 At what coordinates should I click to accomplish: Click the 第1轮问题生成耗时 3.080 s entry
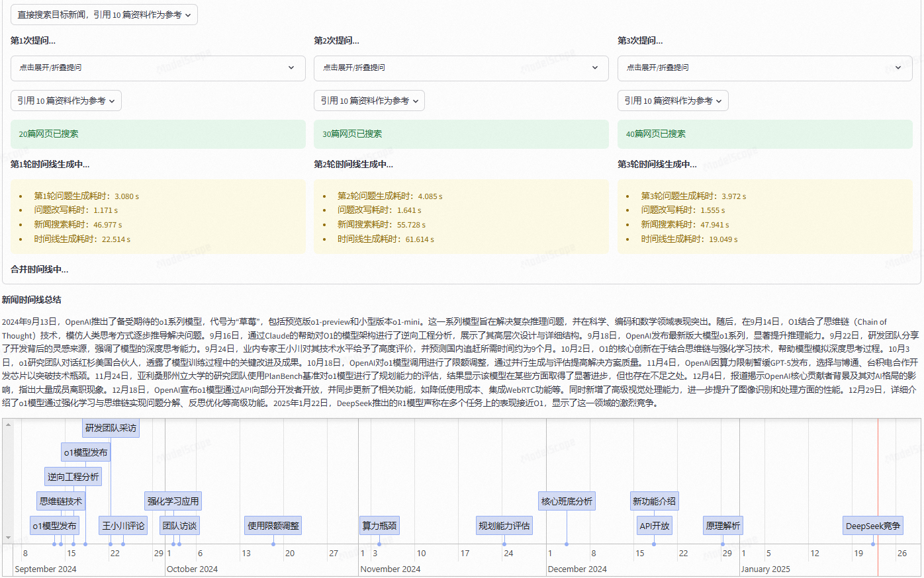click(87, 196)
